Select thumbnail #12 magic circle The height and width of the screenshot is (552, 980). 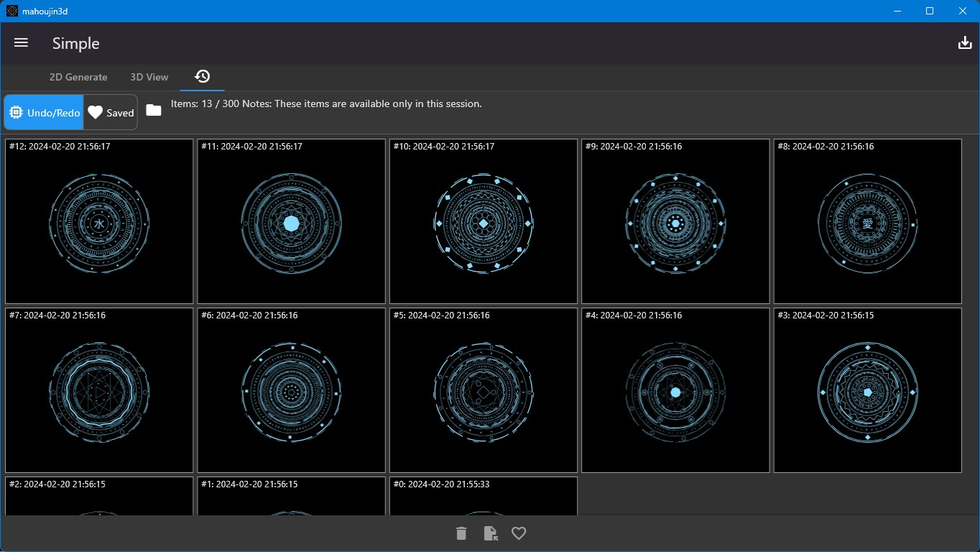99,221
